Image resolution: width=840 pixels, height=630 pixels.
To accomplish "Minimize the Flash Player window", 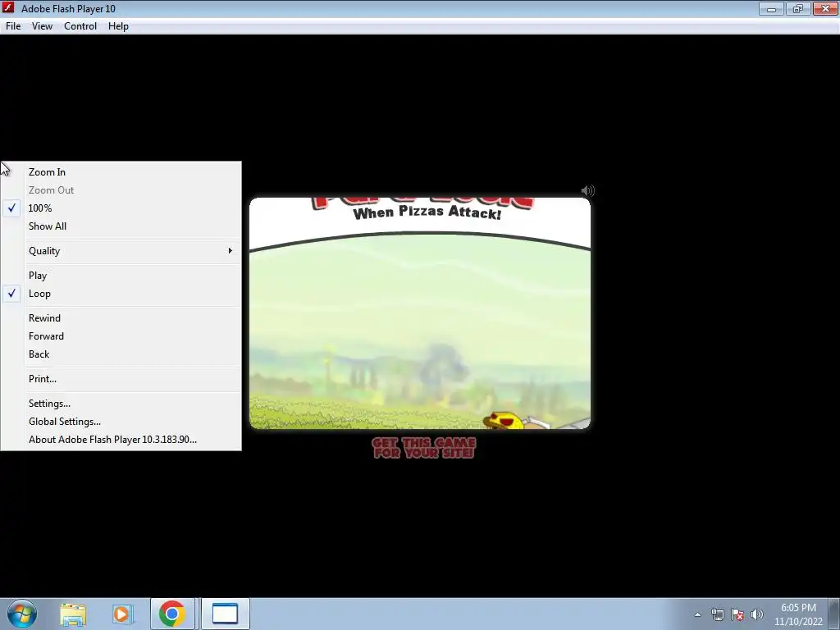I will point(771,8).
